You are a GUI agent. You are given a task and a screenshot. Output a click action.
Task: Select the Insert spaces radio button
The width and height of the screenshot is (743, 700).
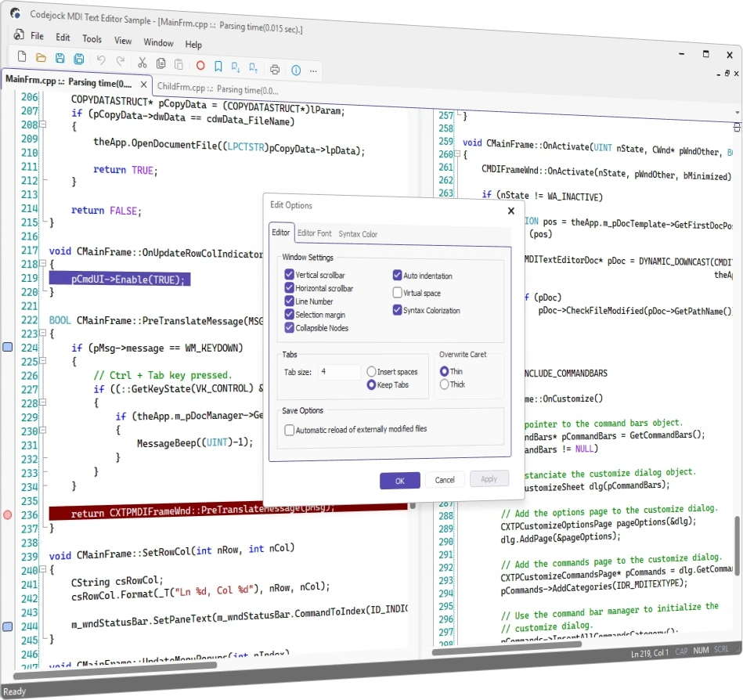[371, 372]
